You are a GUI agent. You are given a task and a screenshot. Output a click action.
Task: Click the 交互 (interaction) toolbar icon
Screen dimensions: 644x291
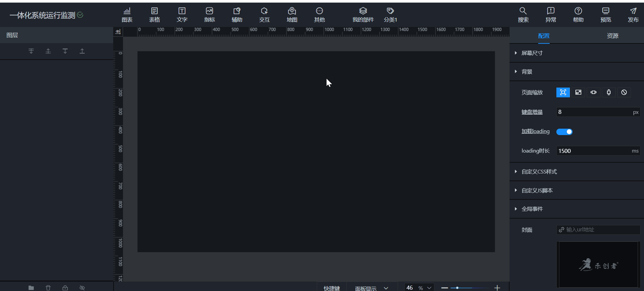click(x=264, y=15)
